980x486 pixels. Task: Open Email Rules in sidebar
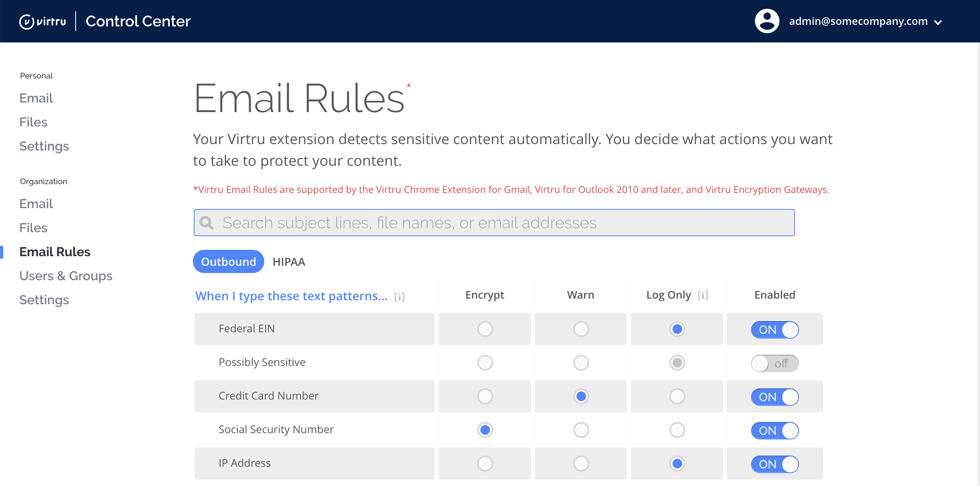coord(55,252)
